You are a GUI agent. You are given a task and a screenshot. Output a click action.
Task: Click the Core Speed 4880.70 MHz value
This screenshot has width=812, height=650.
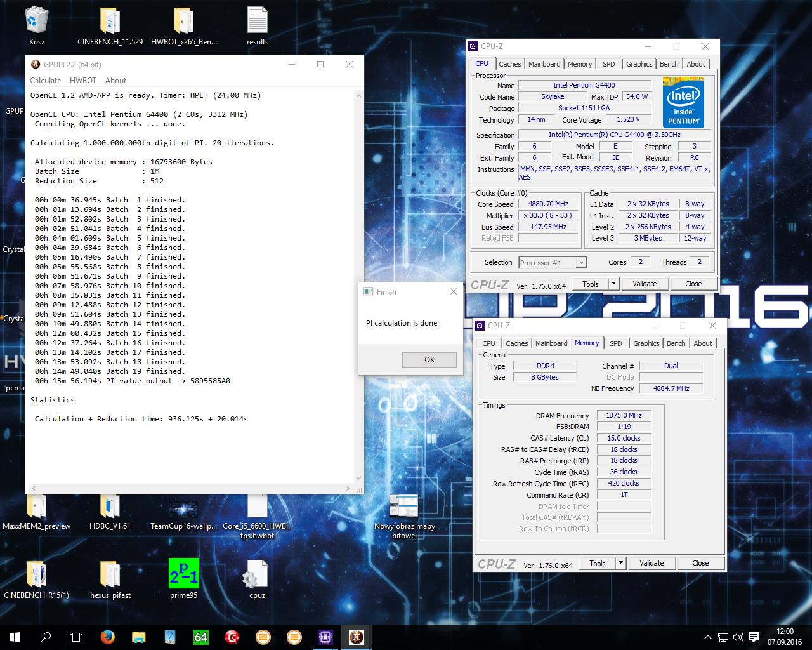pyautogui.click(x=549, y=204)
